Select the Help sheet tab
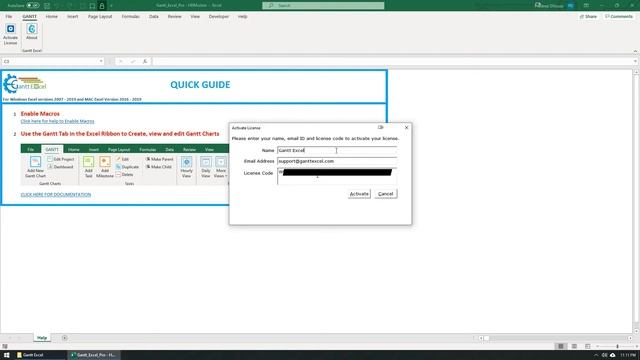Image resolution: width=640 pixels, height=360 pixels. point(42,338)
